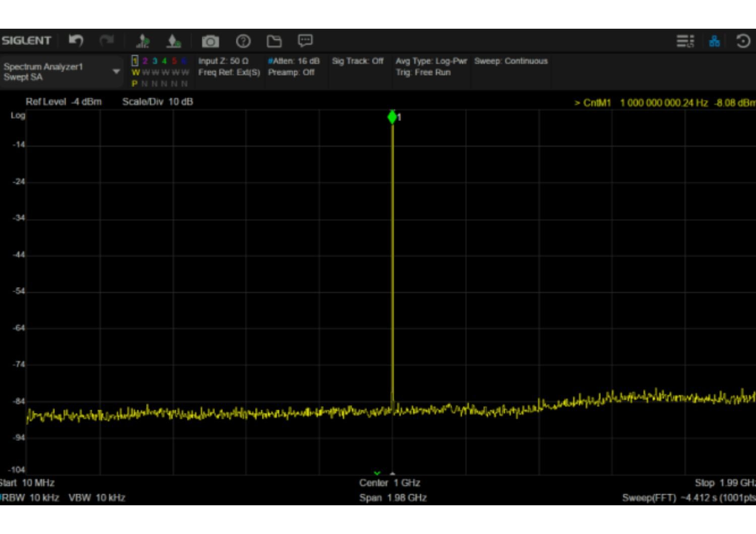Click the Log scale type label
This screenshot has height=534, width=756.
click(x=18, y=115)
